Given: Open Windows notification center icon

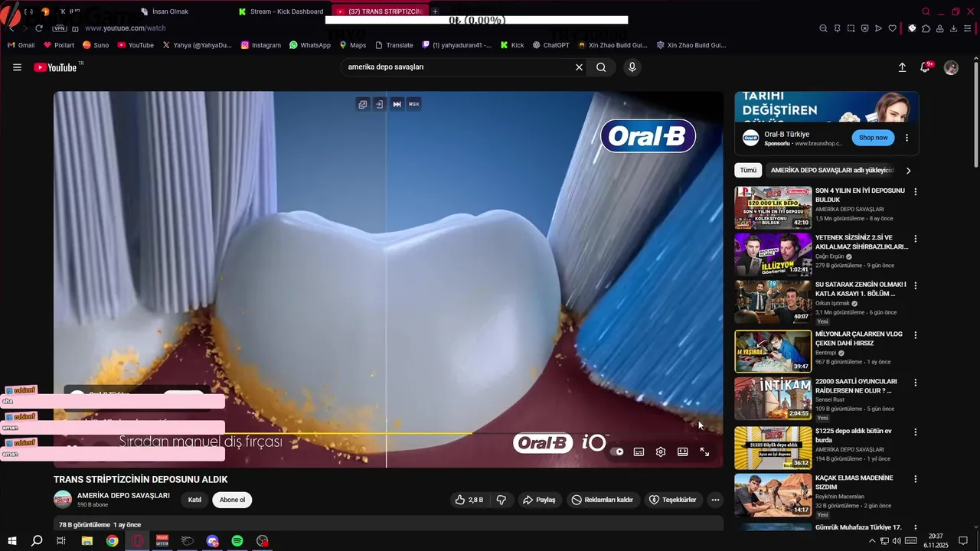Looking at the screenshot, I should pyautogui.click(x=963, y=541).
